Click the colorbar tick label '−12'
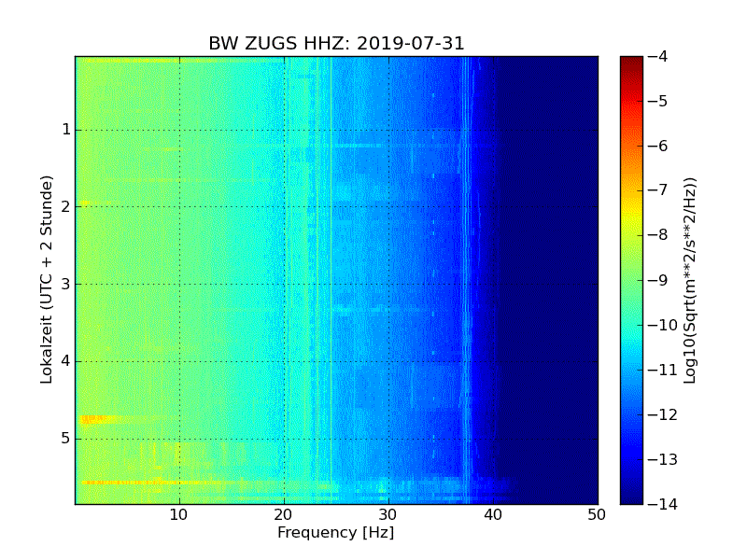Viewport: 747px width, 560px height. click(663, 414)
